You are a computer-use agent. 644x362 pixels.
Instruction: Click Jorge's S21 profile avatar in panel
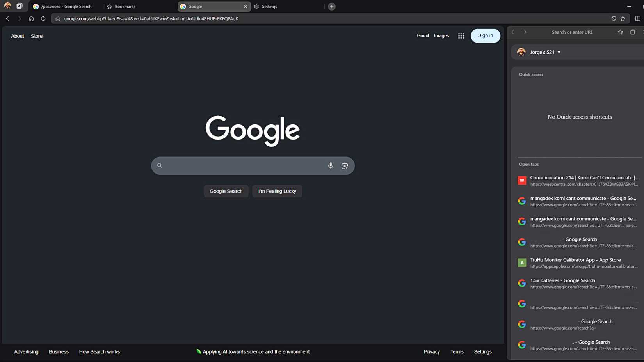[521, 52]
